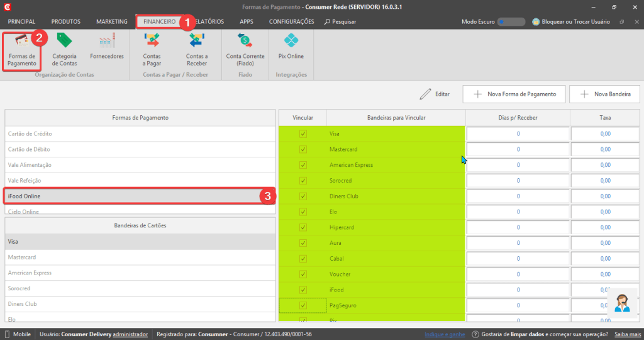Open the support agent chat icon

tap(622, 303)
